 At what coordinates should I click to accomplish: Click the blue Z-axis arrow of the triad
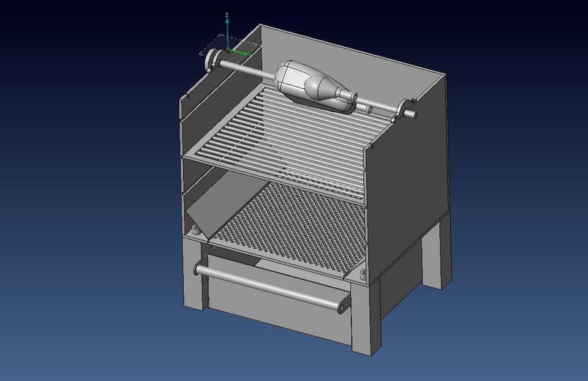coord(227,25)
